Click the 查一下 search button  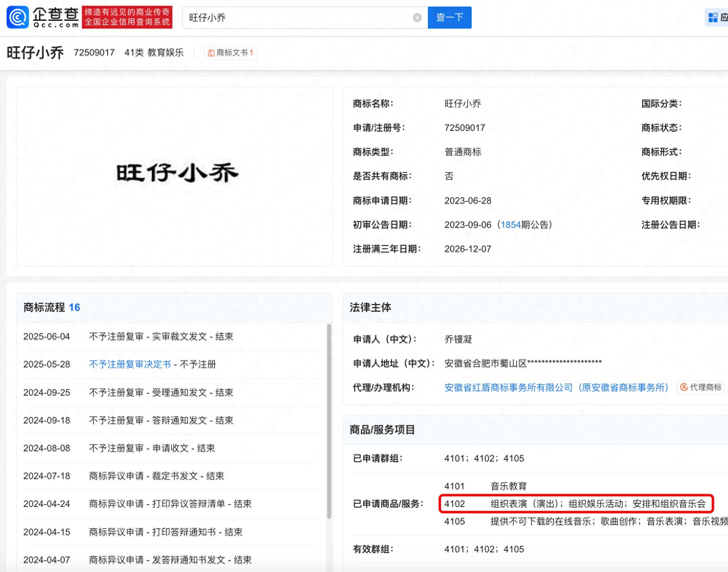coord(449,18)
